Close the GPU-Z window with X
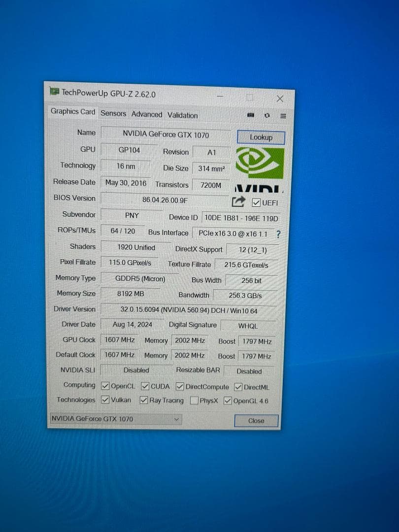 (x=280, y=99)
